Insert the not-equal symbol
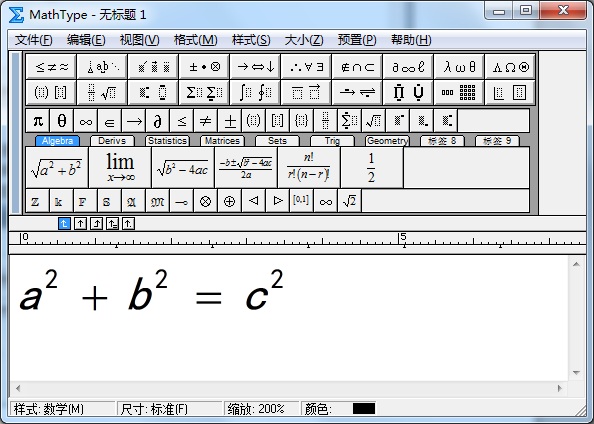This screenshot has width=594, height=424. (205, 121)
